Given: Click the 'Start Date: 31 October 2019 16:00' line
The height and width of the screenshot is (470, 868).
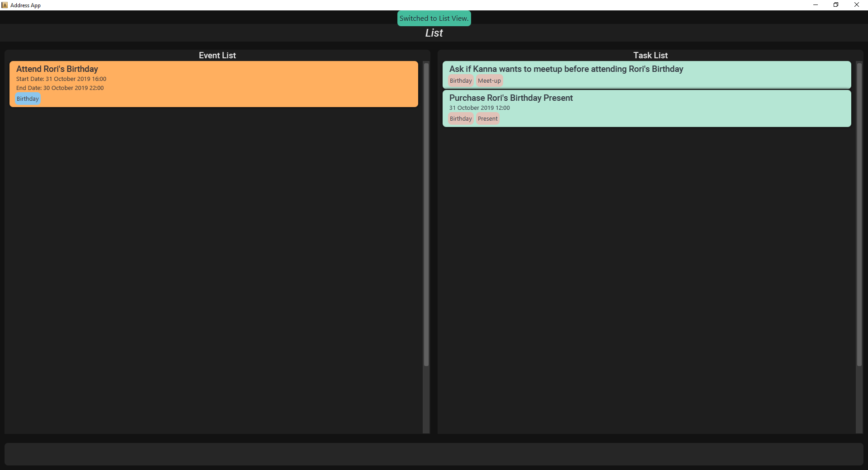Looking at the screenshot, I should (61, 79).
